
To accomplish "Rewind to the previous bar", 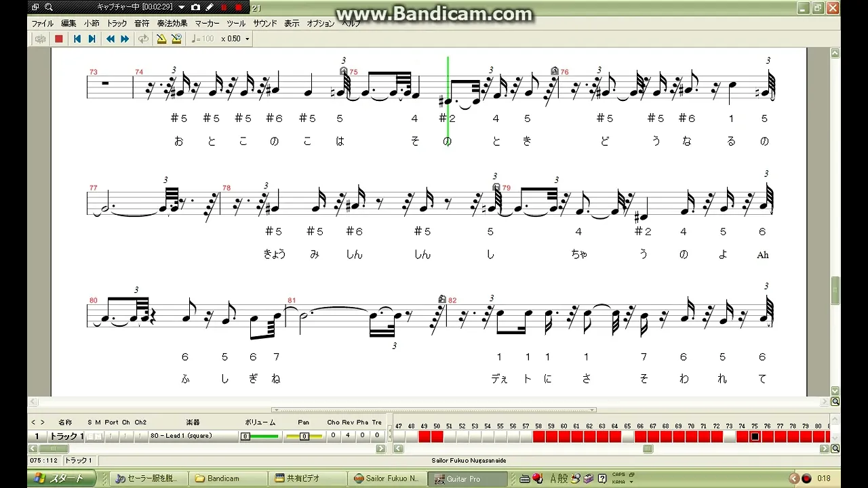I will [x=110, y=39].
